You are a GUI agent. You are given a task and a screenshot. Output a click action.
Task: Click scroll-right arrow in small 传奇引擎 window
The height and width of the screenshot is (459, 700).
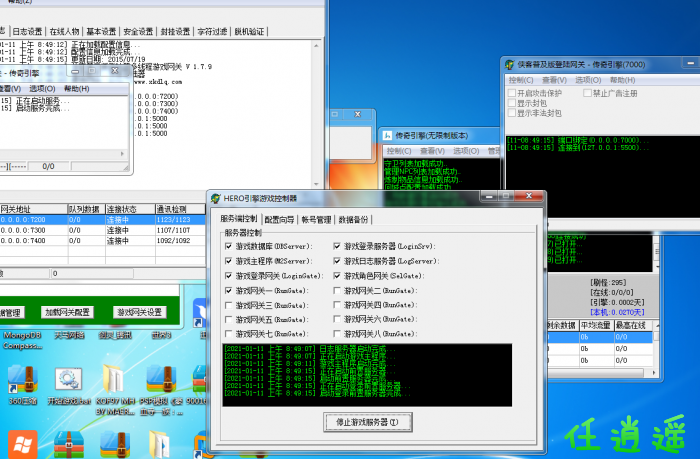122,154
